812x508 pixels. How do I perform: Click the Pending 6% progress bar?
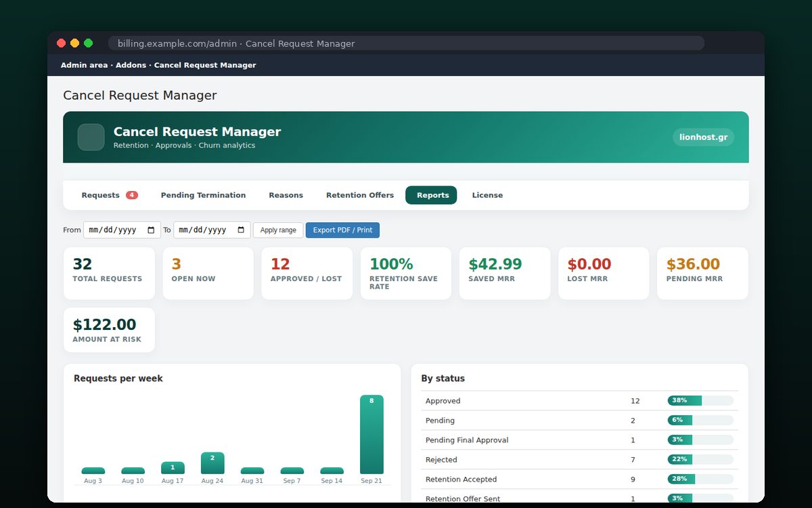(700, 420)
